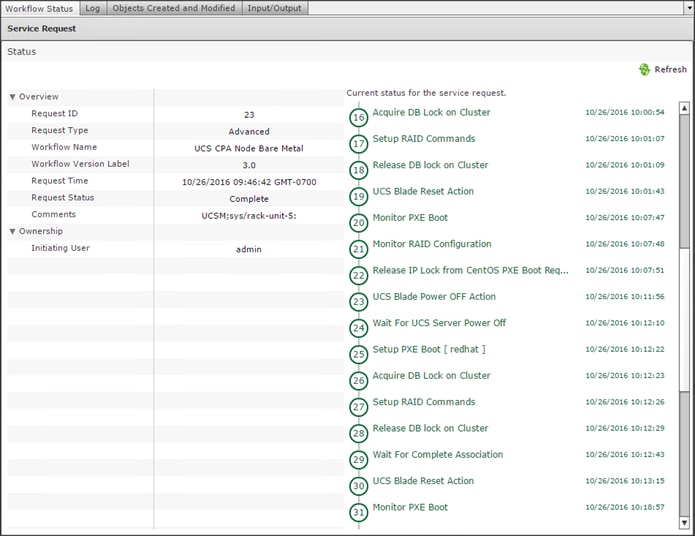
Task: Click step 26 circle icon
Action: pos(359,381)
